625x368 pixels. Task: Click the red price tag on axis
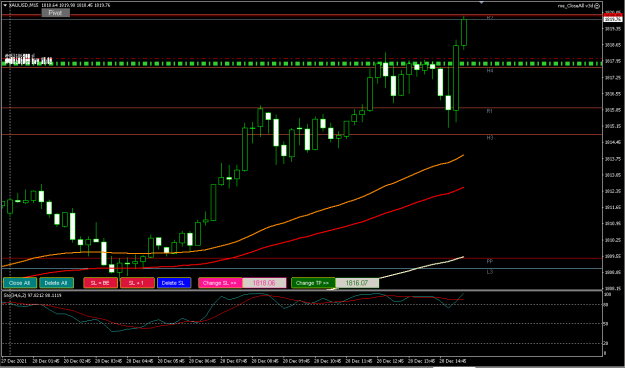click(613, 15)
